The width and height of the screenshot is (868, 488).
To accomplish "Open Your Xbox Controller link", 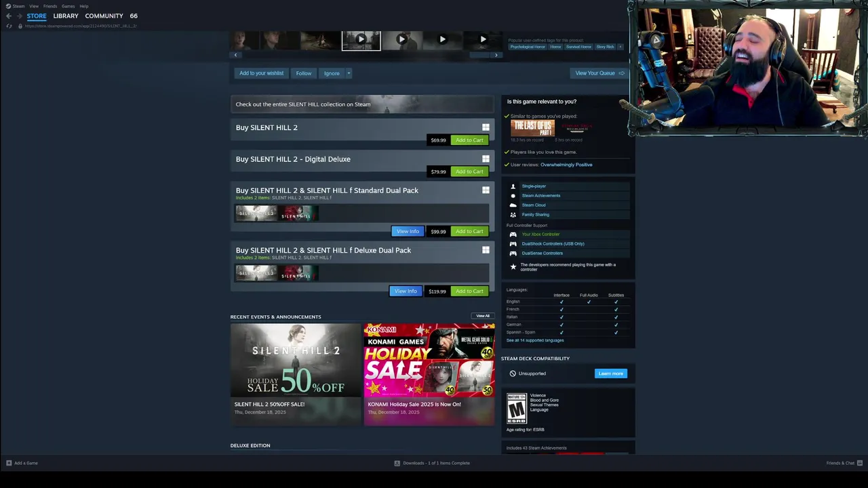I will [x=540, y=235].
